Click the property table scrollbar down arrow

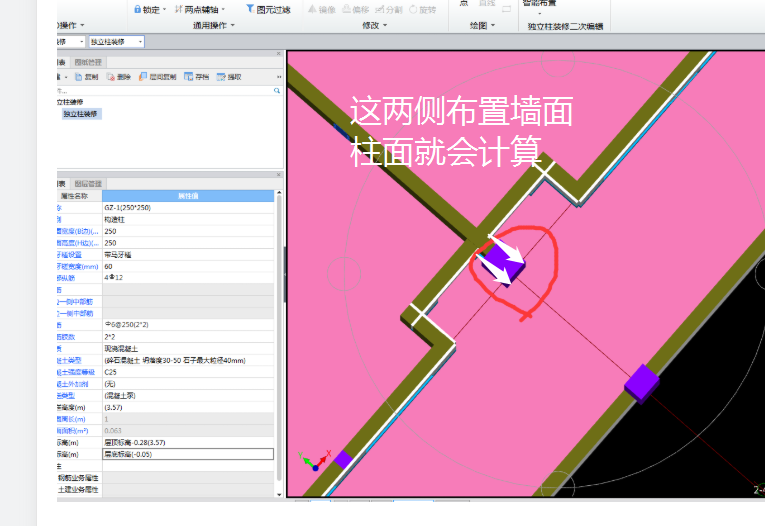coord(279,494)
